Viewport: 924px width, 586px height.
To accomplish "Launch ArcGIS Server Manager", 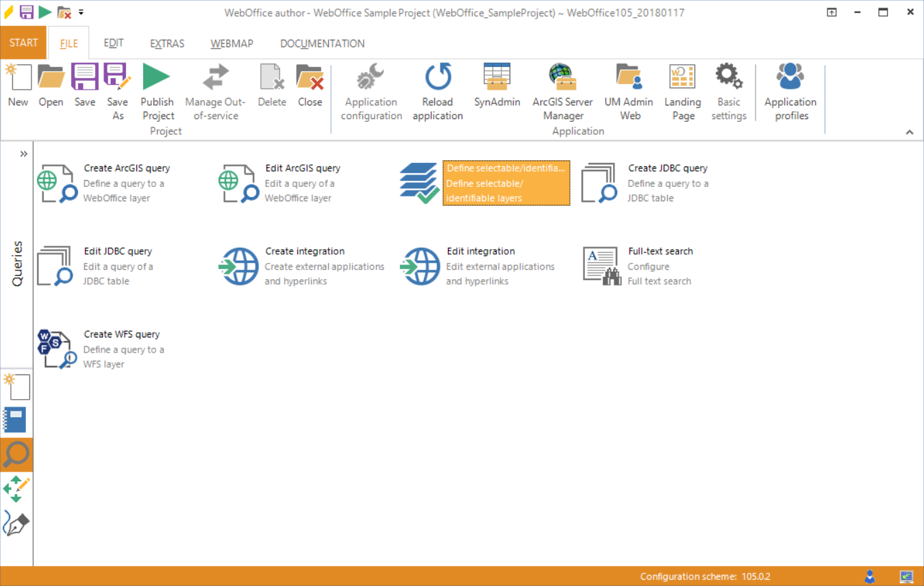I will [x=562, y=89].
